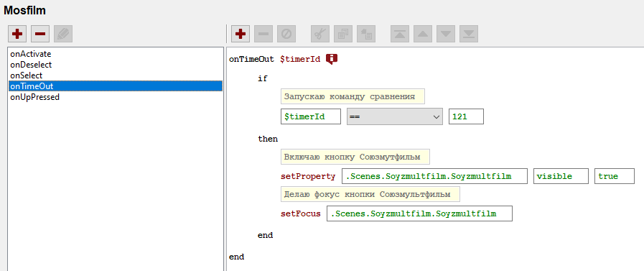Click the move-to-top arrow icon
The width and height of the screenshot is (644, 271).
(400, 34)
